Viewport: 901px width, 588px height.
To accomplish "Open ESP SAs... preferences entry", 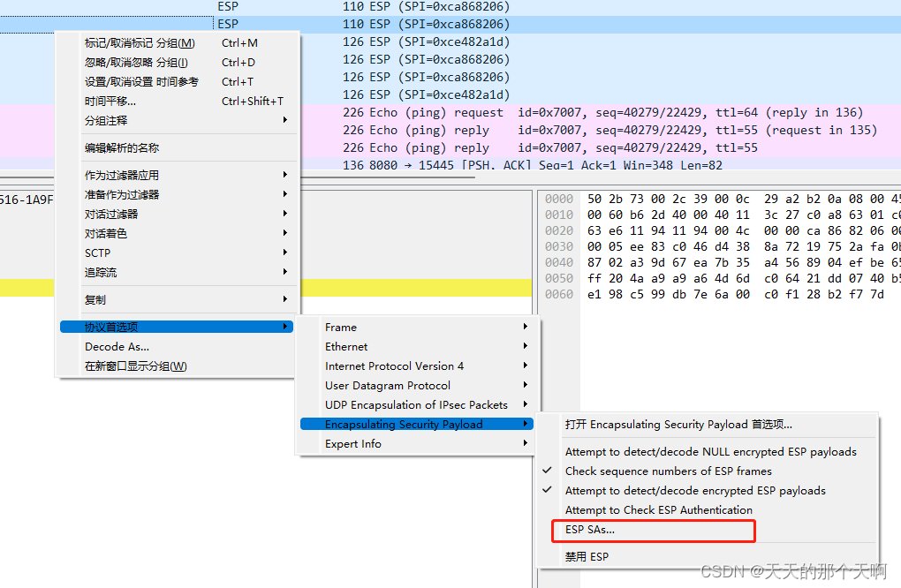I will [590, 530].
